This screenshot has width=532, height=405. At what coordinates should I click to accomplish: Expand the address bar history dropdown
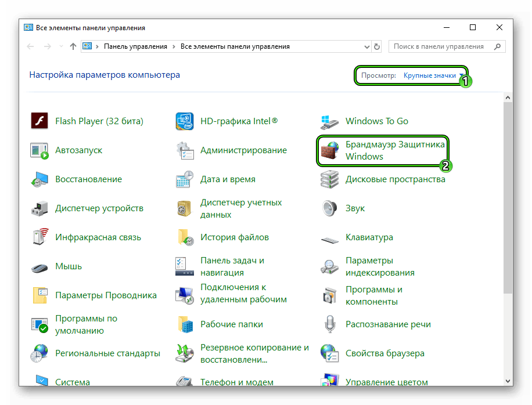(x=367, y=47)
